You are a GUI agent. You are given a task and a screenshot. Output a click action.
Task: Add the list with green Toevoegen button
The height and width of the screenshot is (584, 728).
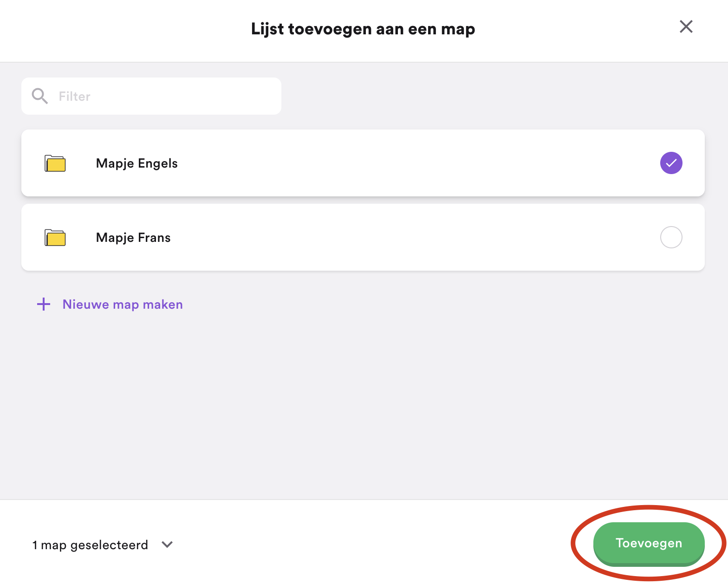tap(649, 544)
